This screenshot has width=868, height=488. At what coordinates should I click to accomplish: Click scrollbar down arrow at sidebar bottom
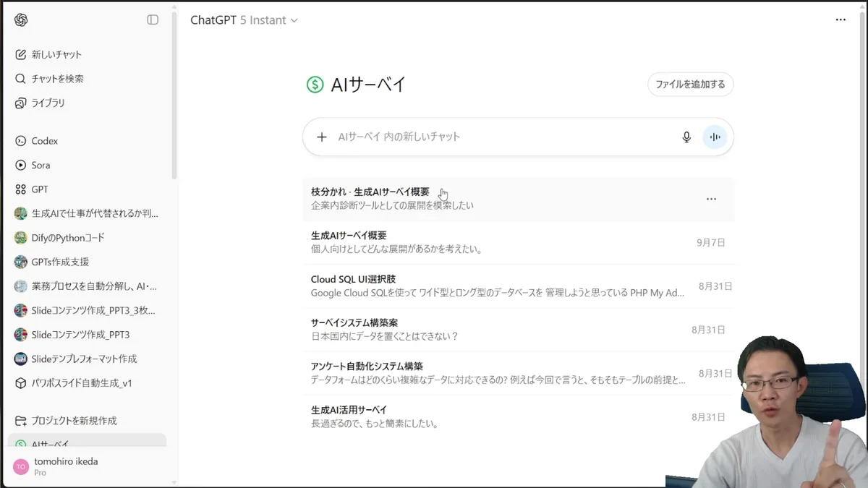174,482
